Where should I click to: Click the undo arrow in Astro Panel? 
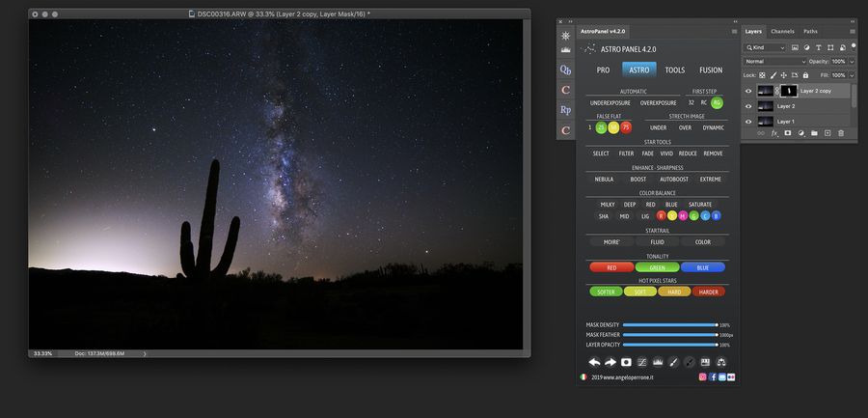(x=594, y=362)
